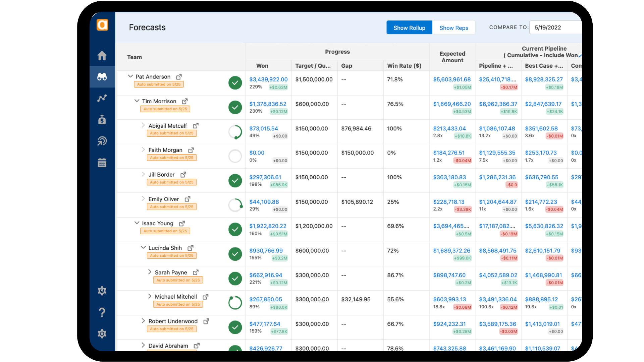Screen dimensions: 644x362
Task: Click the Win Rate ($) column header
Action: (x=404, y=66)
